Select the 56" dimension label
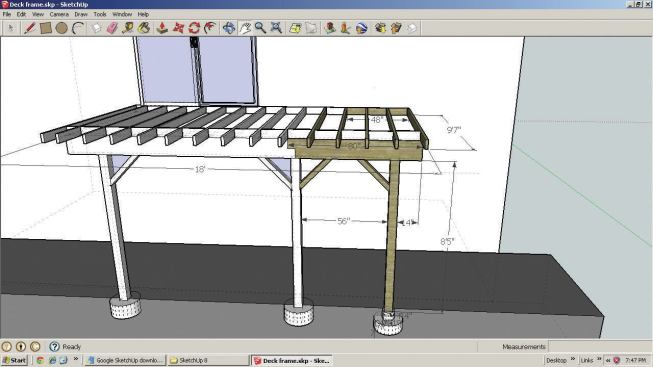The height and width of the screenshot is (367, 653). pos(344,221)
